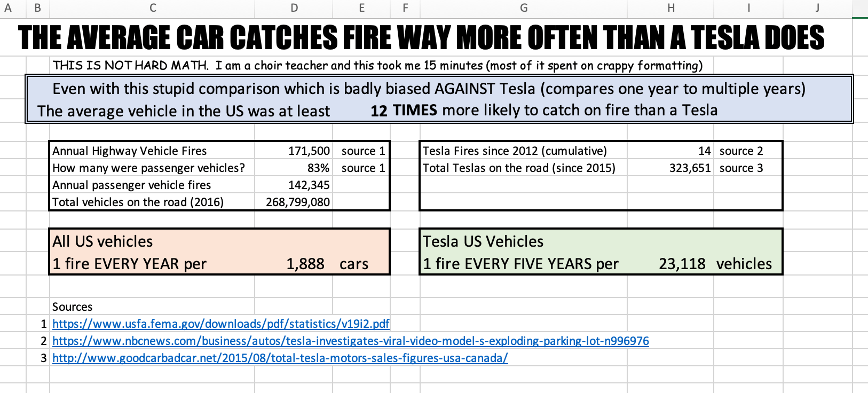The height and width of the screenshot is (393, 868).
Task: Select column header C
Action: tap(153, 7)
